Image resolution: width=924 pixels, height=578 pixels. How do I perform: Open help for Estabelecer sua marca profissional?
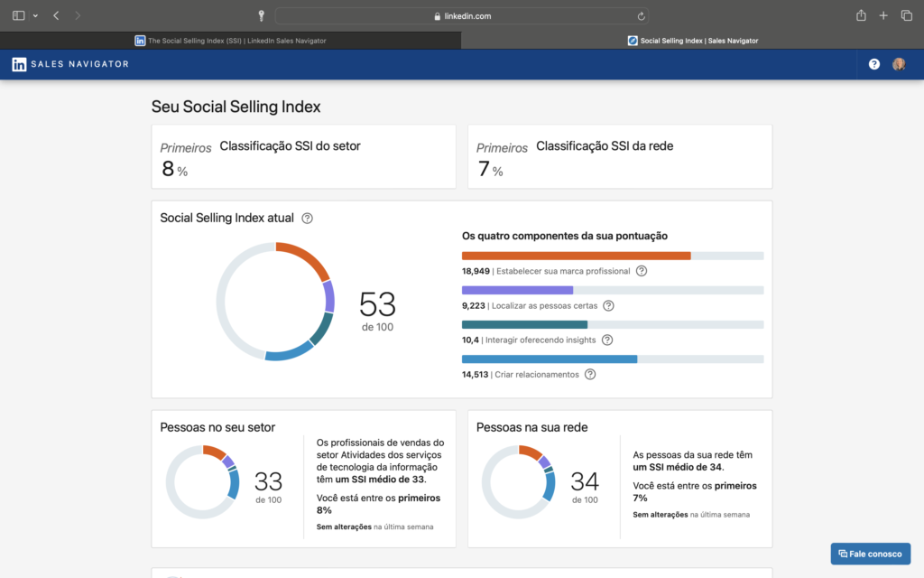[642, 271]
